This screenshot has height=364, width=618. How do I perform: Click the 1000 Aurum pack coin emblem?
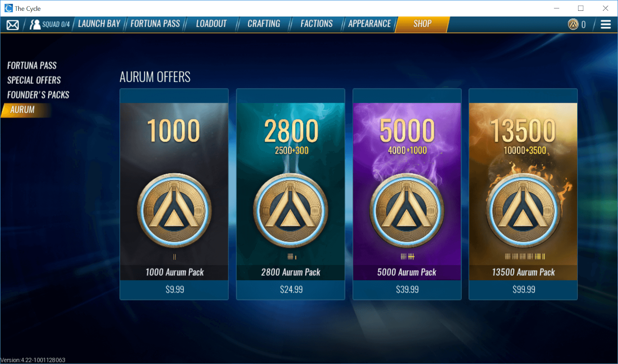tap(175, 211)
